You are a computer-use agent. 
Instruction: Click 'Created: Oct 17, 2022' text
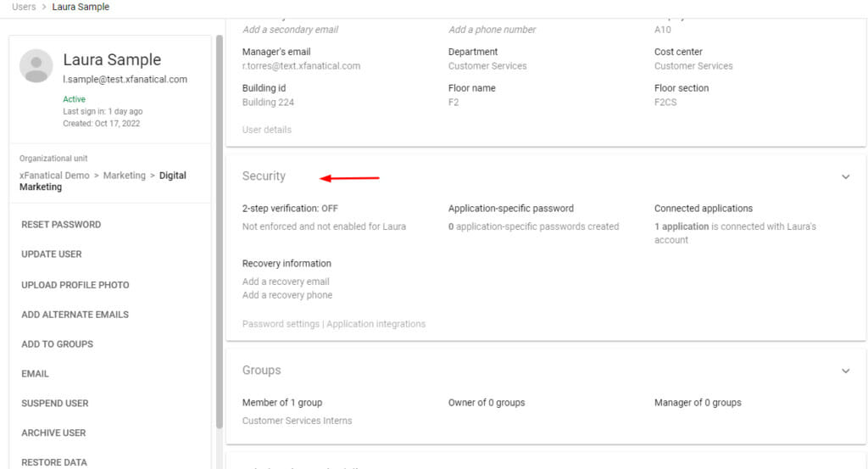102,124
